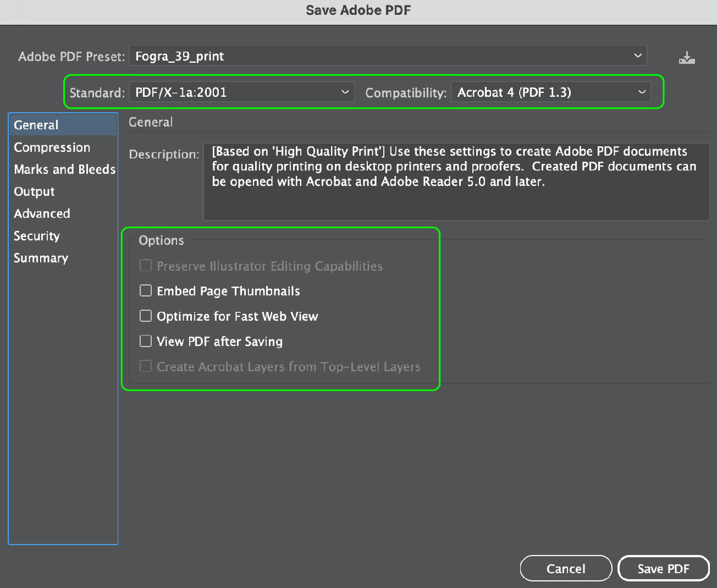Toggle Create Acrobat Layers from Top-Level Layers
Screen dimensions: 717x588
(x=146, y=366)
